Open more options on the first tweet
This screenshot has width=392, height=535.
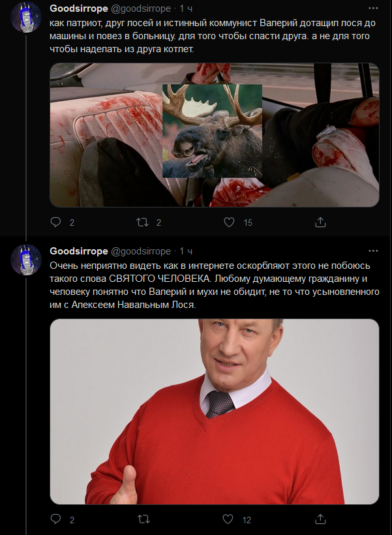click(373, 8)
